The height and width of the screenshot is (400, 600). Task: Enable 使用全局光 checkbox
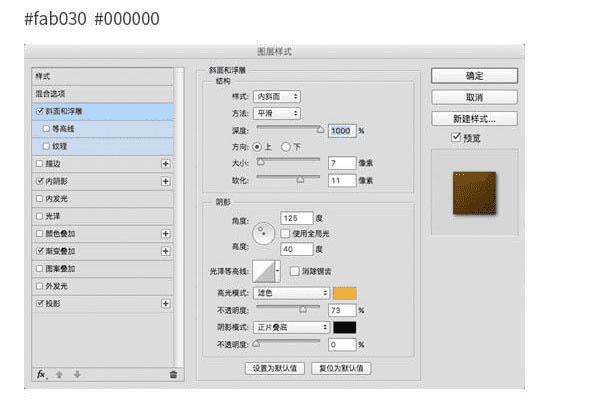[285, 233]
